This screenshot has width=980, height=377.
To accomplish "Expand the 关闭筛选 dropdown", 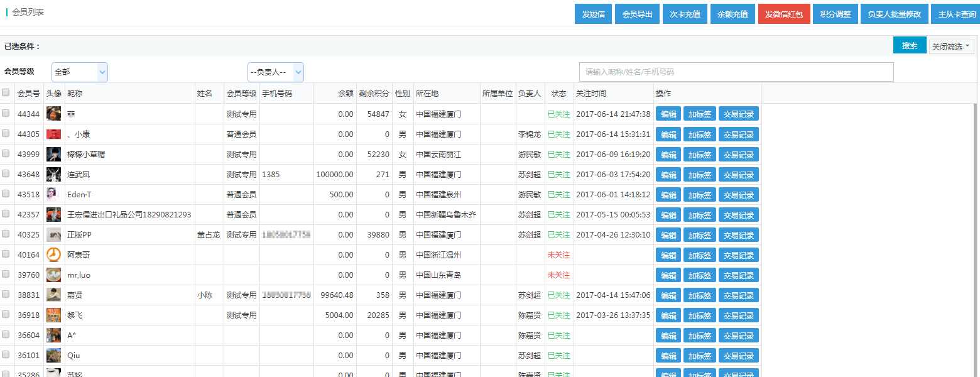I will (x=952, y=46).
